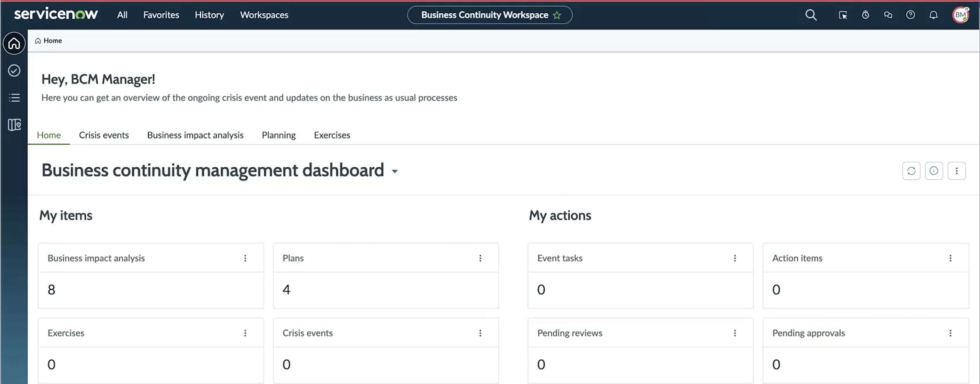Show dashboard info details

[x=934, y=171]
